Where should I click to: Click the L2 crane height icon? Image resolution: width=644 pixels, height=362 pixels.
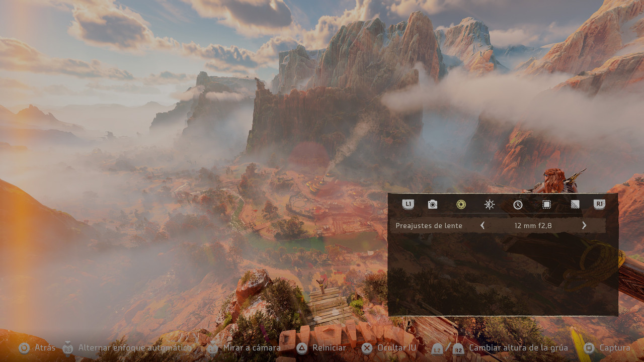pyautogui.click(x=438, y=348)
